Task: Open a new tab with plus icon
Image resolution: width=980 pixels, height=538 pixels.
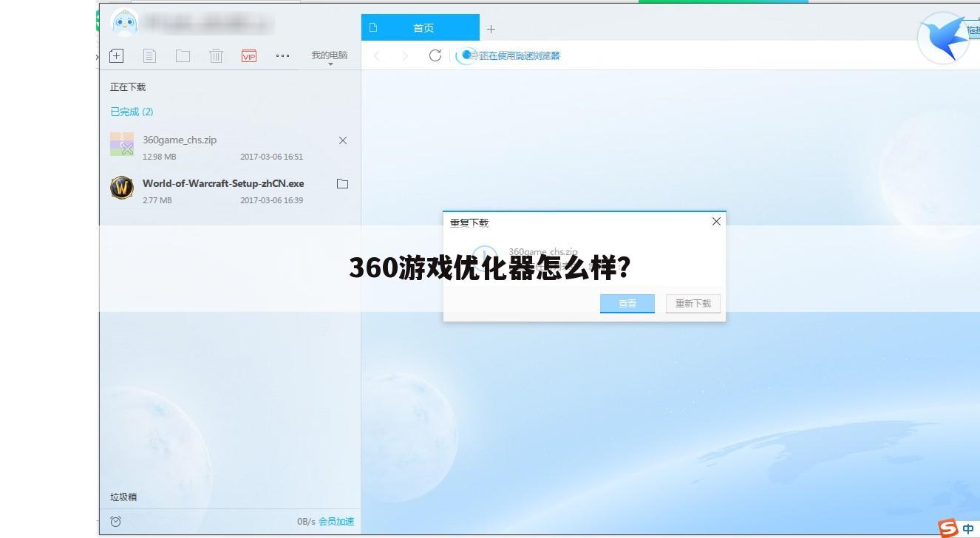Action: (491, 29)
